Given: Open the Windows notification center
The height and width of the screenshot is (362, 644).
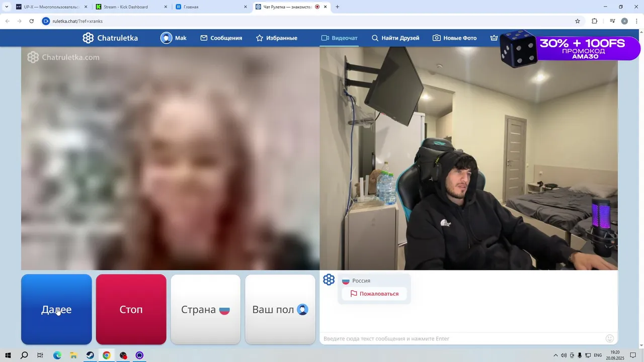Looking at the screenshot, I should 633,355.
